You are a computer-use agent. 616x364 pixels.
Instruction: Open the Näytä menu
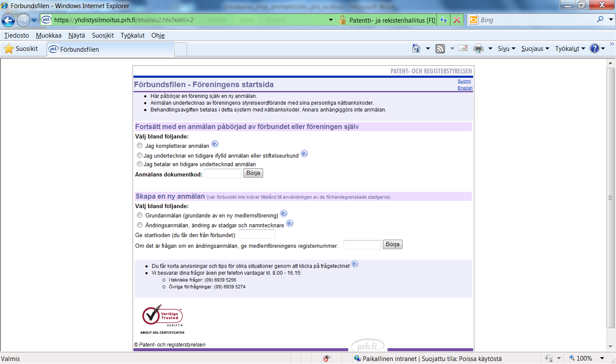(x=77, y=35)
